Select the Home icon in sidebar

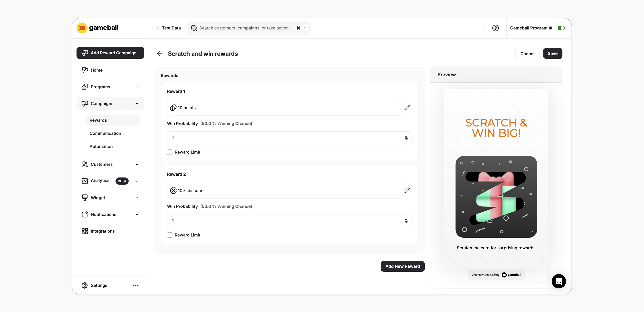click(x=85, y=70)
